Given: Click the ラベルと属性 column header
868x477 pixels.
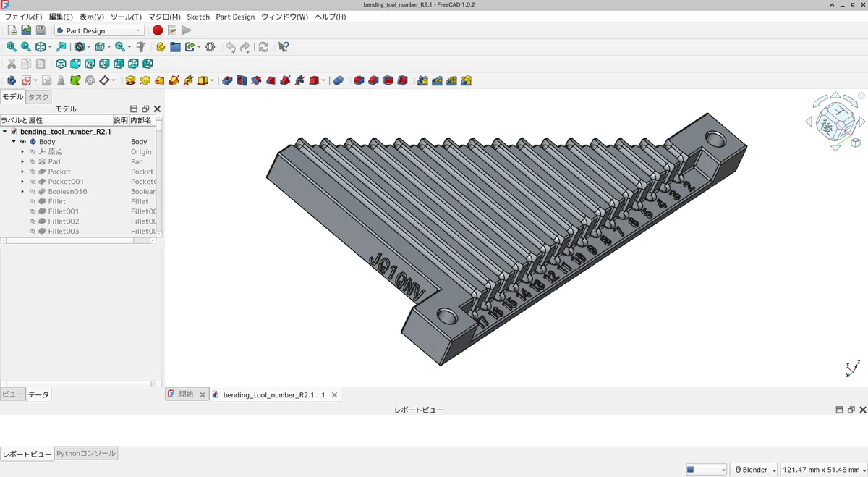Looking at the screenshot, I should point(56,120).
